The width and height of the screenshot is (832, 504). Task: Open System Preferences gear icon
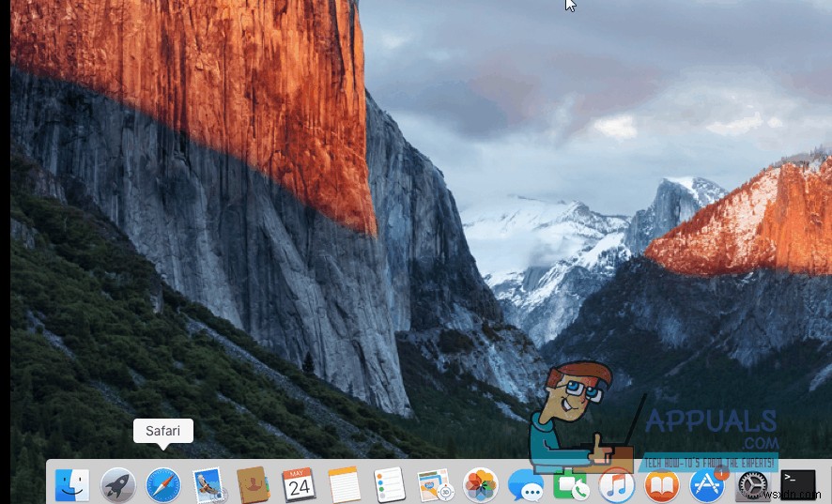click(753, 485)
